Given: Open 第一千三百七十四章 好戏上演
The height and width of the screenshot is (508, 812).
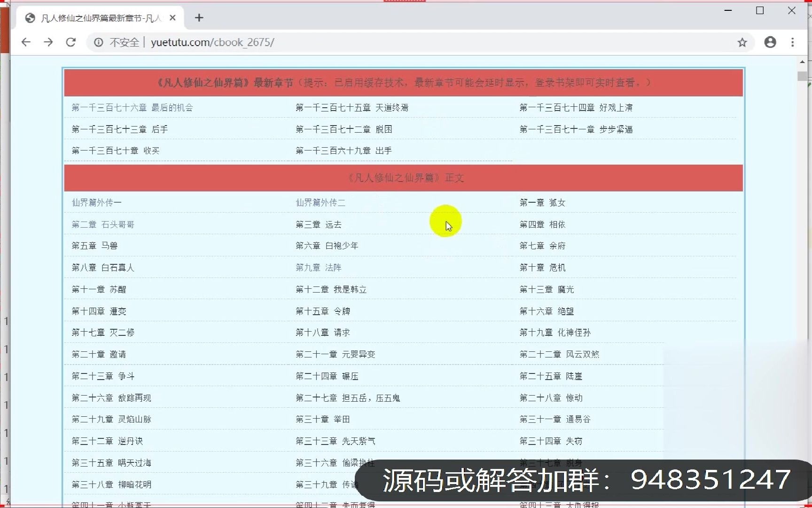Looking at the screenshot, I should pos(576,108).
